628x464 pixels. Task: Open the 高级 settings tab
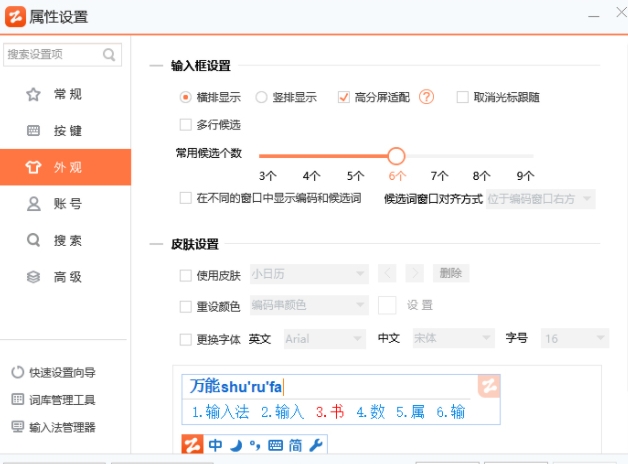point(66,277)
